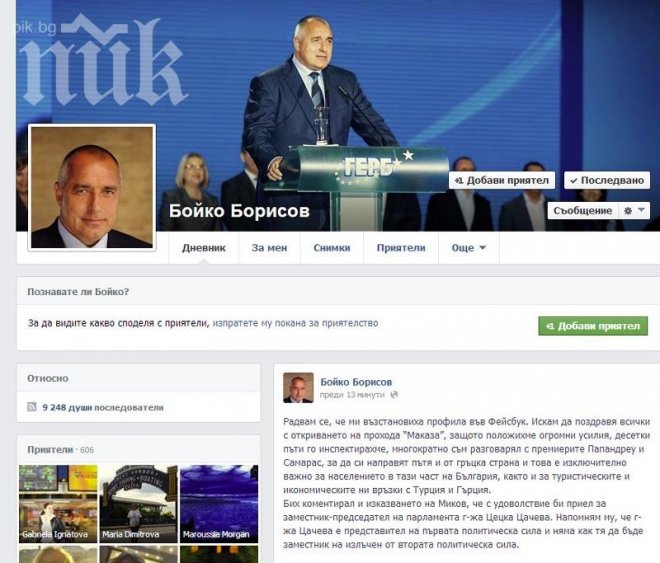Click the followers RSS feed icon
This screenshot has width=660, height=563.
(32, 407)
